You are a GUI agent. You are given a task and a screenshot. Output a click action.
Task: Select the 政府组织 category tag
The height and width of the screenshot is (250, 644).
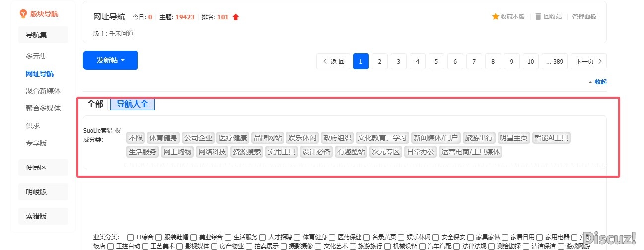tap(337, 138)
